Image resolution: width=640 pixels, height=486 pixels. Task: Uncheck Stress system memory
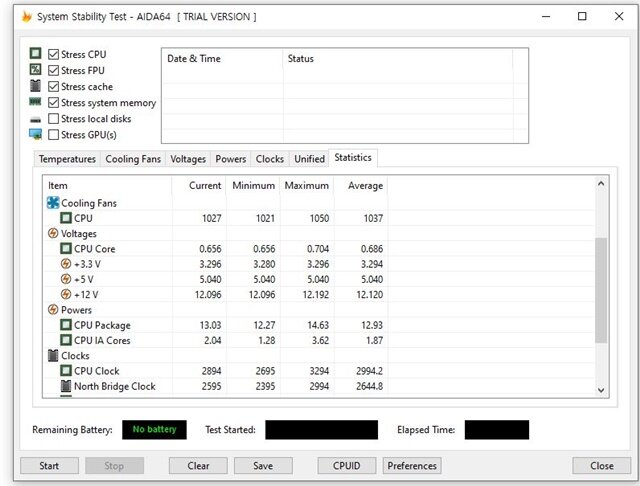click(x=53, y=102)
